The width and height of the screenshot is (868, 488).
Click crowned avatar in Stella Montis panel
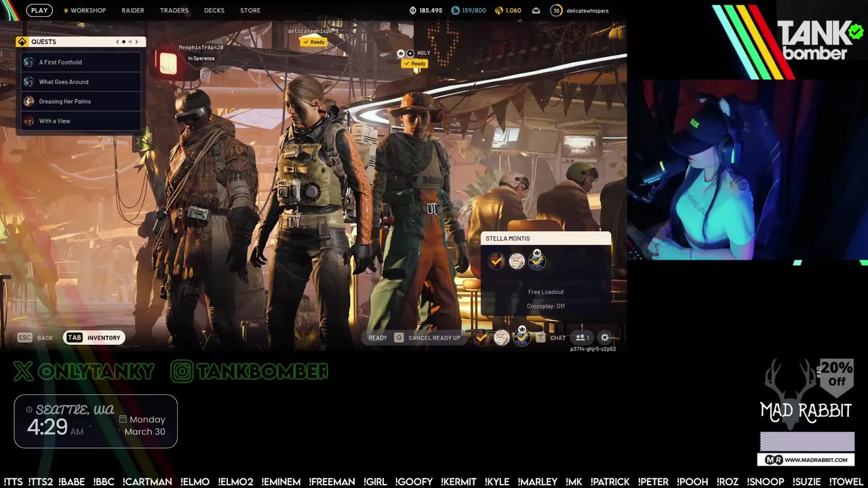(x=537, y=260)
